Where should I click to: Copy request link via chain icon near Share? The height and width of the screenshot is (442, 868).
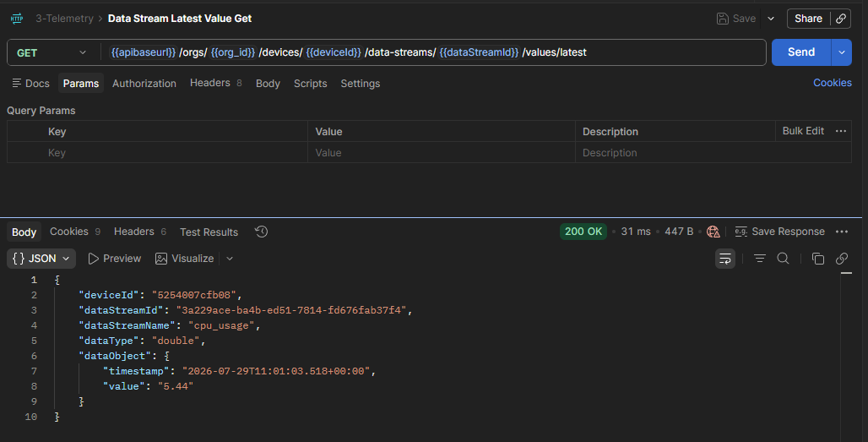click(841, 19)
